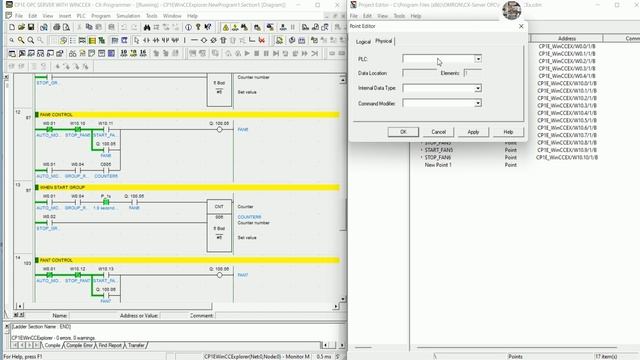Click Cancel in the Point Editor dialog
640x360 pixels.
[x=438, y=132]
